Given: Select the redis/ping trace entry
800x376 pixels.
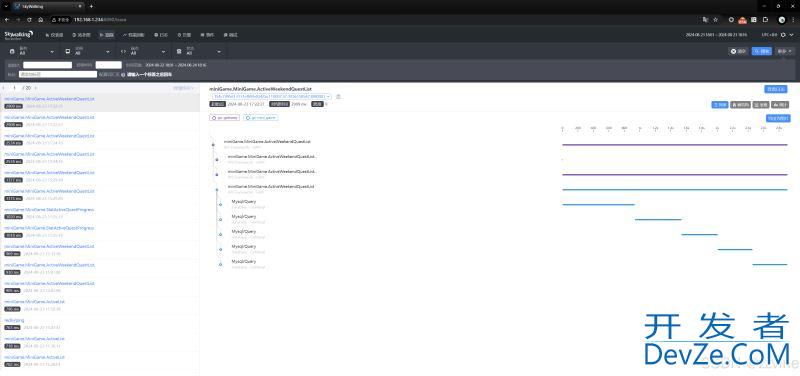Looking at the screenshot, I should [100, 323].
